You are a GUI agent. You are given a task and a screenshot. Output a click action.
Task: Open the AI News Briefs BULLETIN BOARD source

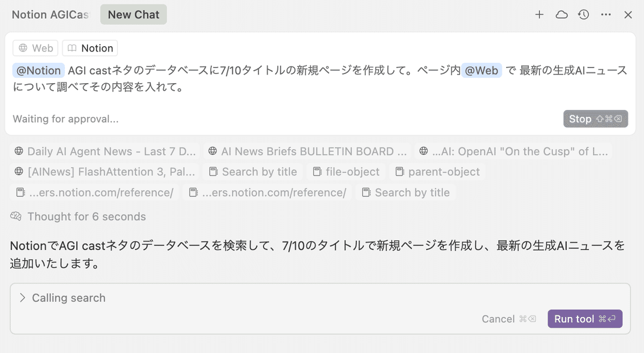(309, 152)
